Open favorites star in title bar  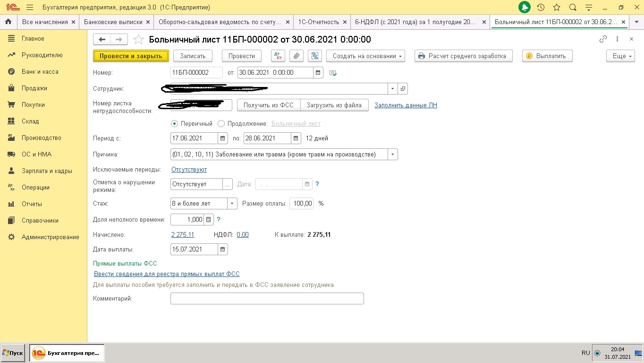(x=557, y=8)
